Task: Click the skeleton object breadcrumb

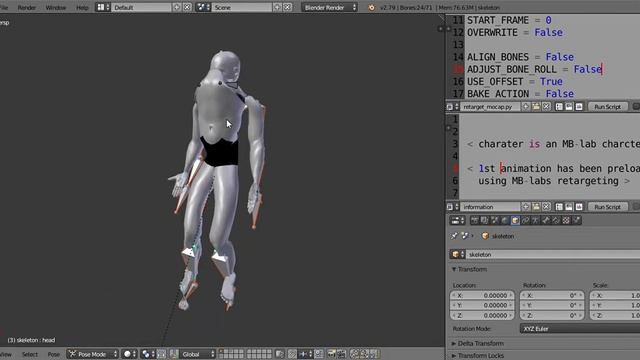Action: click(498, 236)
